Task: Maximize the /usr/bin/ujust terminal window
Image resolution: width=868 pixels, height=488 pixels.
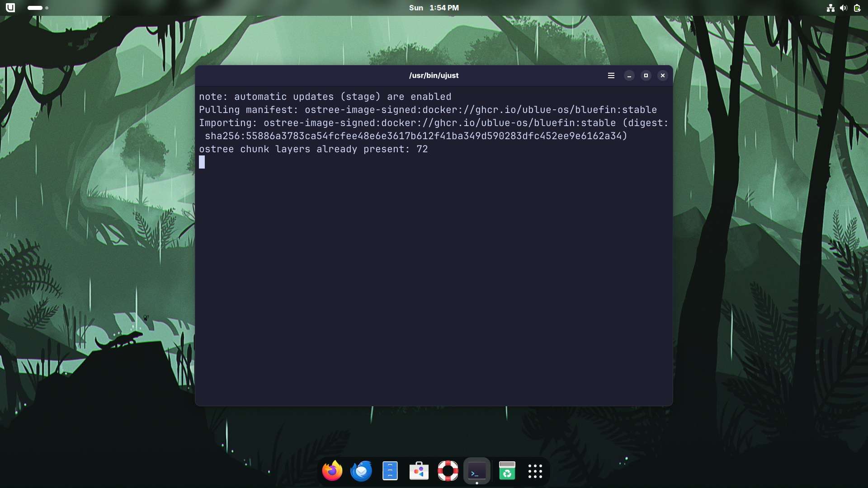Action: [x=646, y=75]
